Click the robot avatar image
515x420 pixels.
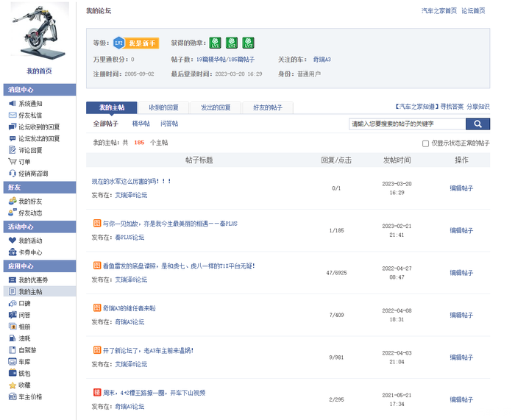click(40, 32)
